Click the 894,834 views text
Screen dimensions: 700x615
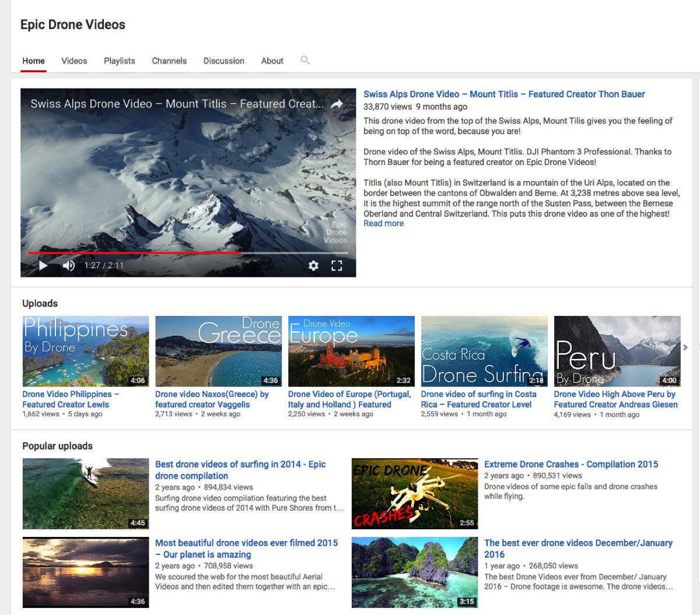[228, 487]
